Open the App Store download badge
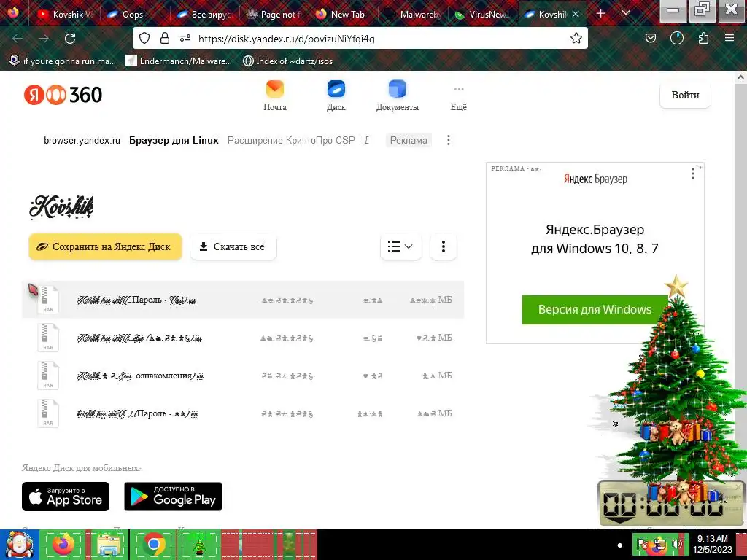 coord(66,497)
